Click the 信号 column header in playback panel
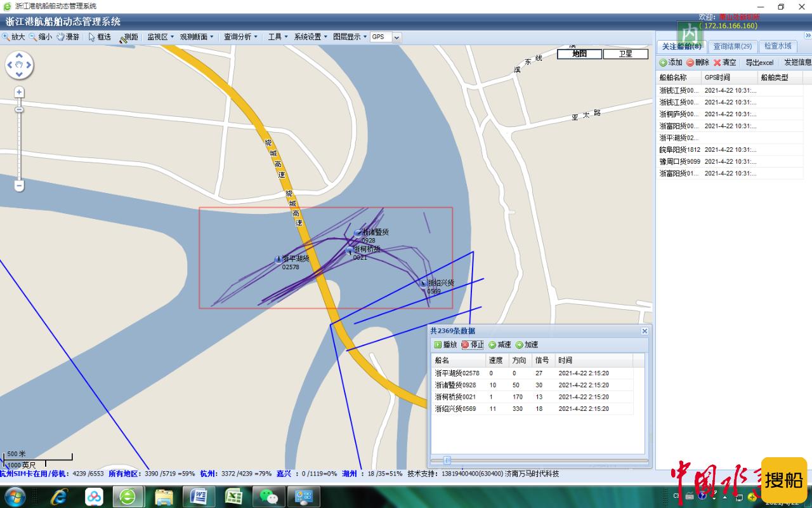The image size is (812, 508). pos(544,361)
